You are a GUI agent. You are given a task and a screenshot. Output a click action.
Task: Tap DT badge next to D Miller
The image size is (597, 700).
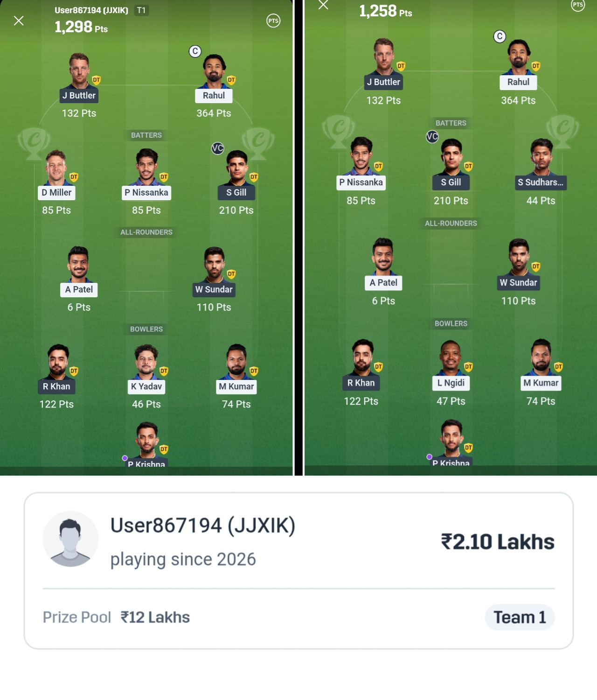(74, 177)
